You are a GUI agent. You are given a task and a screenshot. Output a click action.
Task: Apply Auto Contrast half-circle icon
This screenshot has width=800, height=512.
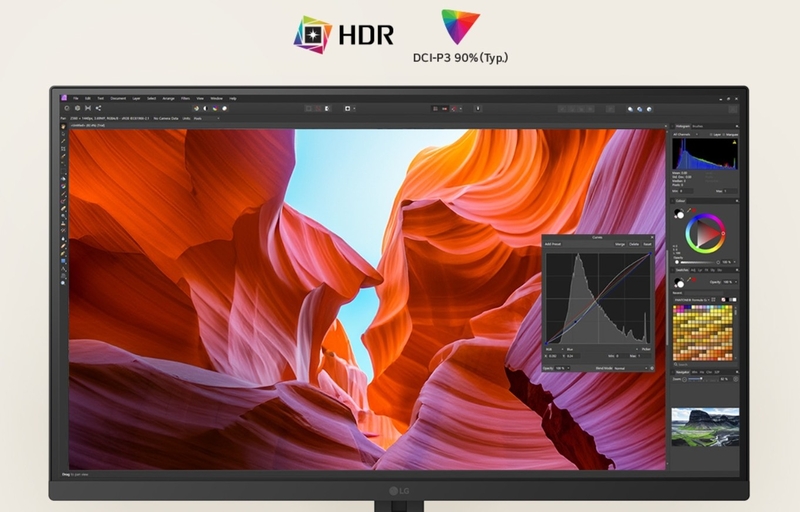(x=206, y=108)
